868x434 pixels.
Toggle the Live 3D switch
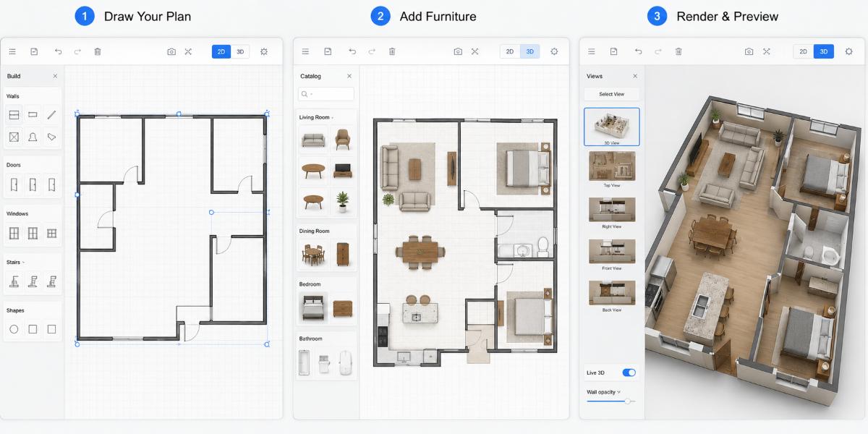tap(629, 373)
